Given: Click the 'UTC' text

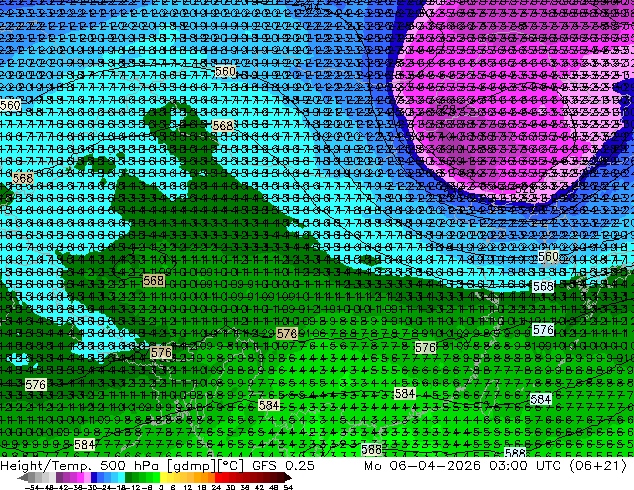Looking at the screenshot, I should [549, 465].
